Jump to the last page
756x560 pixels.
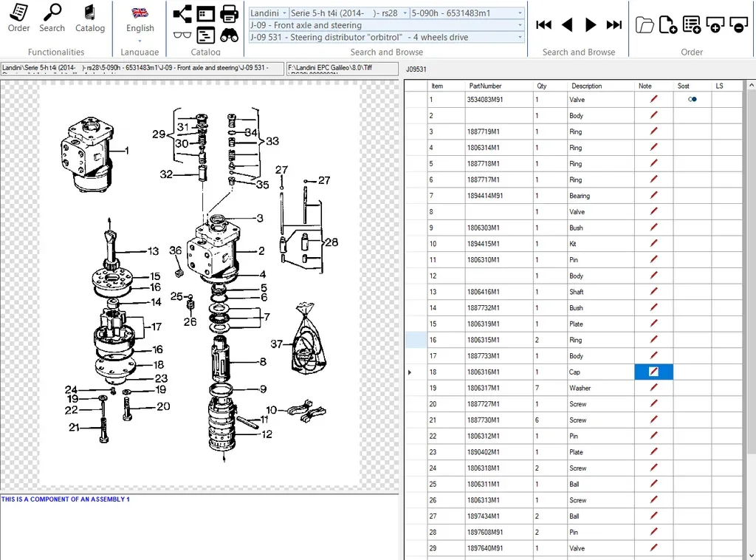tap(614, 25)
